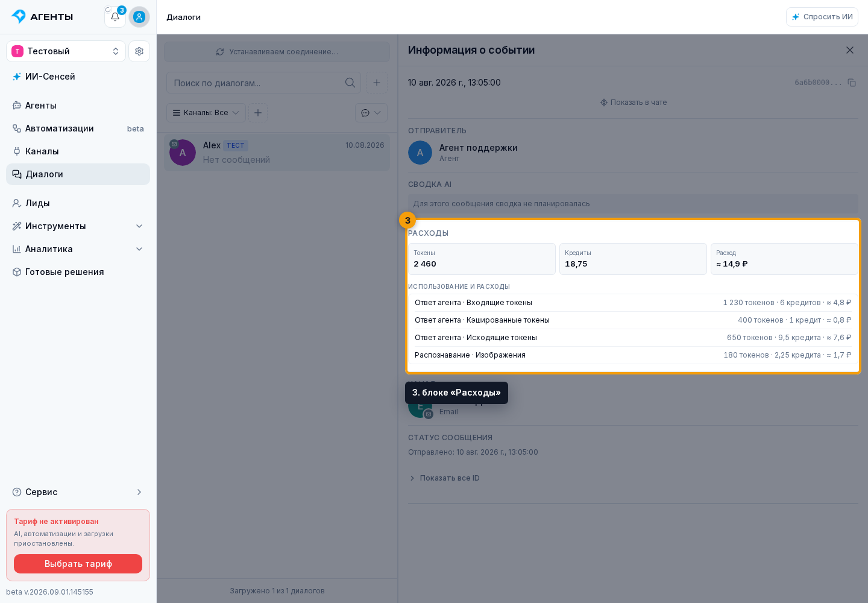The width and height of the screenshot is (868, 603).
Task: Select the Входящие токены usage row
Action: point(633,303)
